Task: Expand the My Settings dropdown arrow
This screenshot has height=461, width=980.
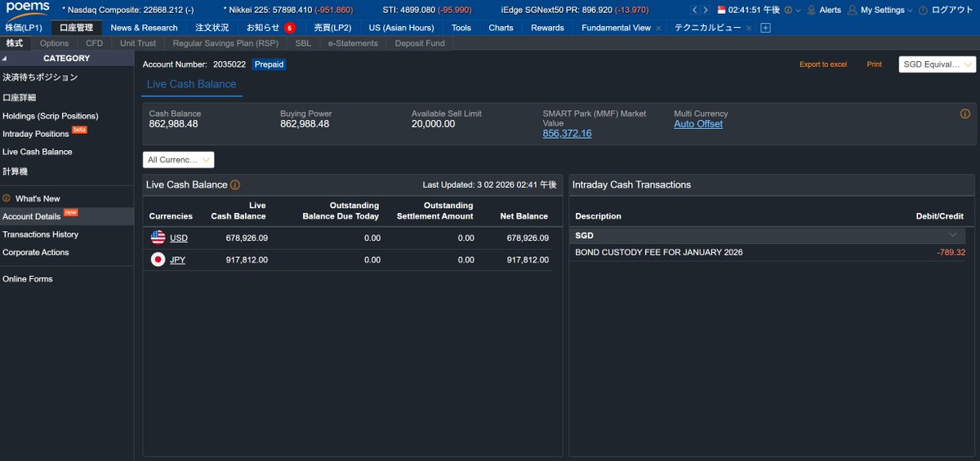Action: pos(910,11)
